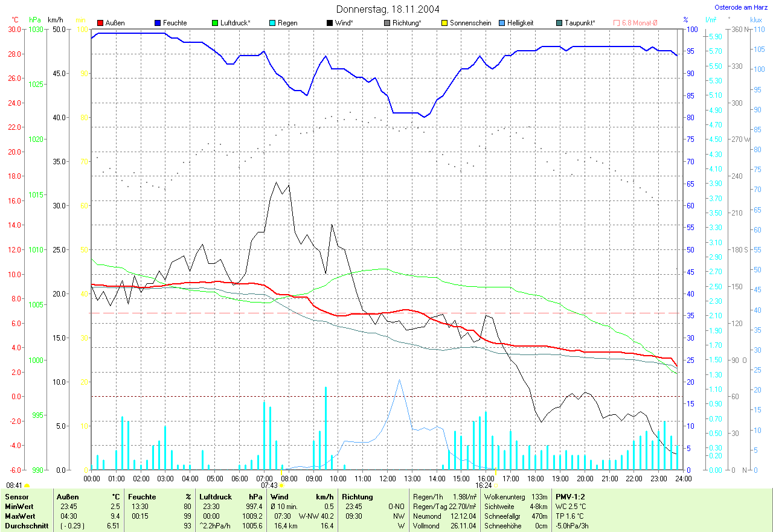Click the dark teal Taupunkt legend square
This screenshot has height=532, width=773.
(x=559, y=23)
